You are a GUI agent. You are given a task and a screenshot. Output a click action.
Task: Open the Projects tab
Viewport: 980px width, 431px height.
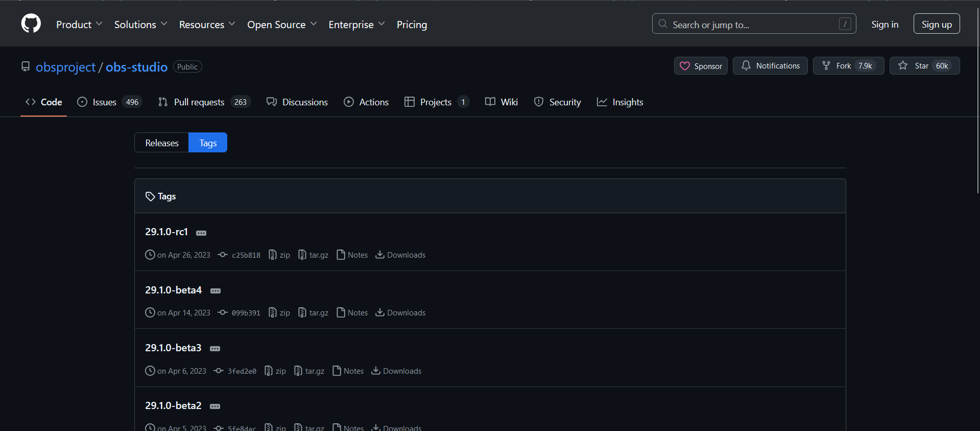point(437,102)
